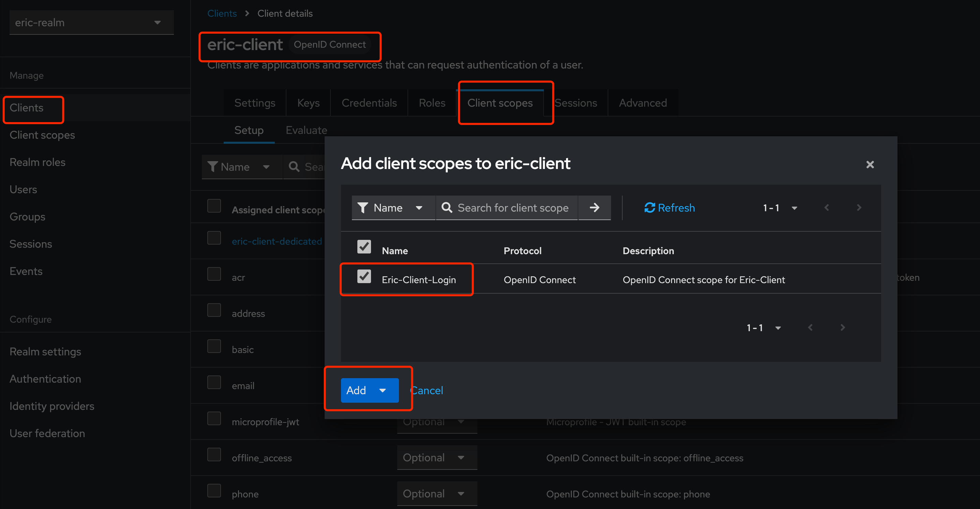Select the Setup sub-tab
Image resolution: width=980 pixels, height=509 pixels.
click(249, 130)
